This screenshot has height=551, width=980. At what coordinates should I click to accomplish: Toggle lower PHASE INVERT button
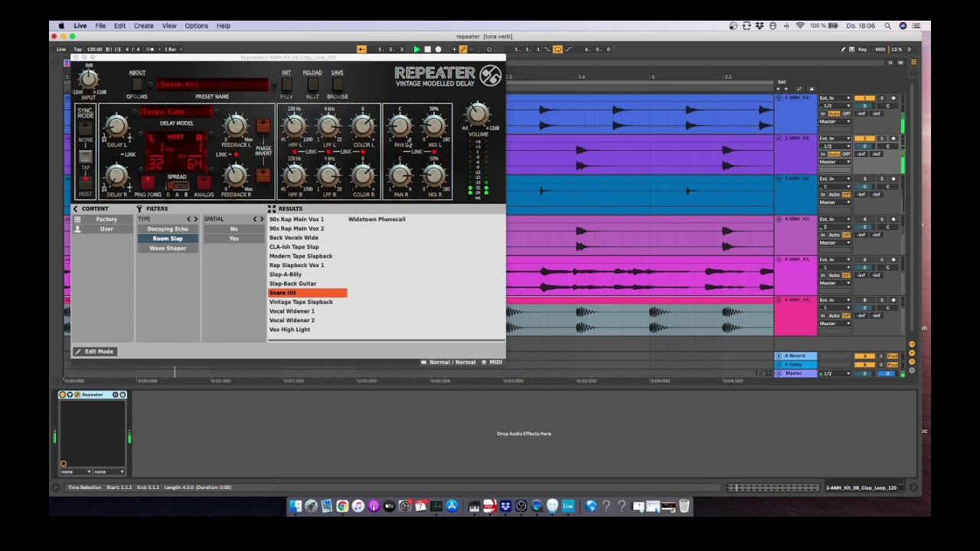(x=263, y=174)
